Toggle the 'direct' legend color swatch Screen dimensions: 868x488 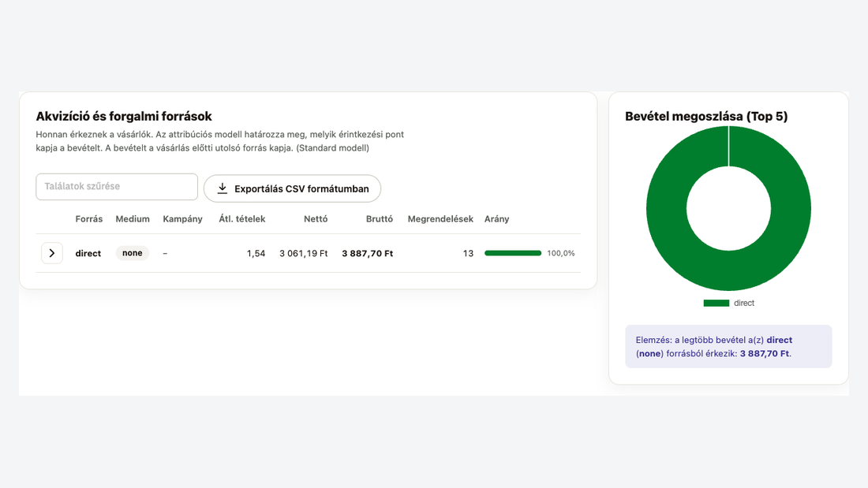(716, 304)
